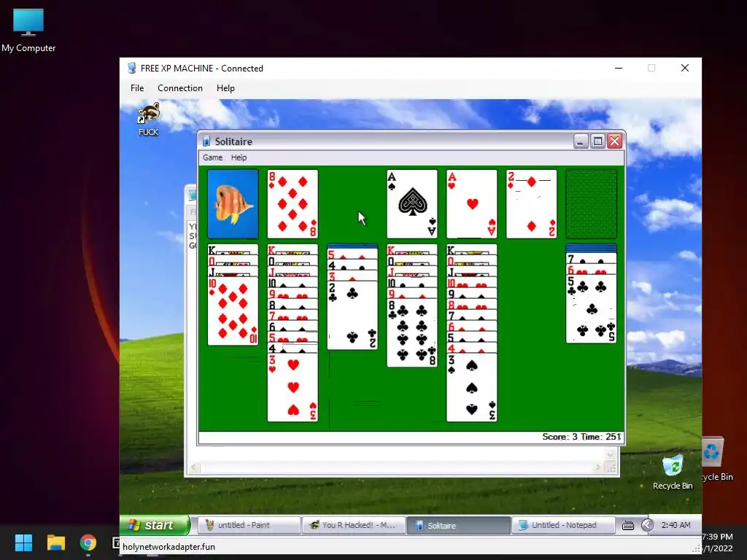Screen dimensions: 747x560
Task: Minimize the Solitaire window
Action: click(x=581, y=141)
